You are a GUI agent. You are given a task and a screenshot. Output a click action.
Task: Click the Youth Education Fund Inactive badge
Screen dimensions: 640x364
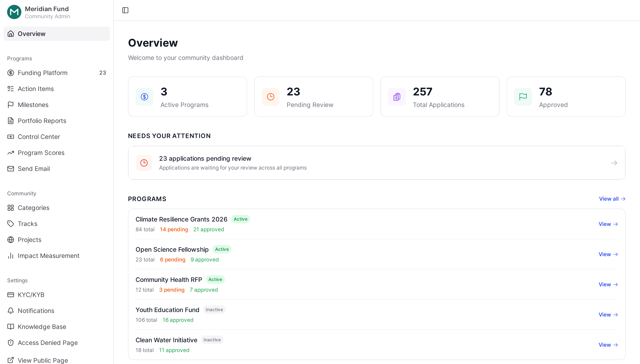(214, 310)
